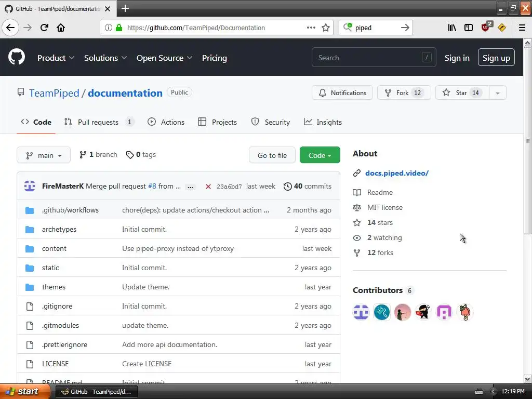Expand the Solutions menu
This screenshot has height=399, width=532.
tap(105, 58)
